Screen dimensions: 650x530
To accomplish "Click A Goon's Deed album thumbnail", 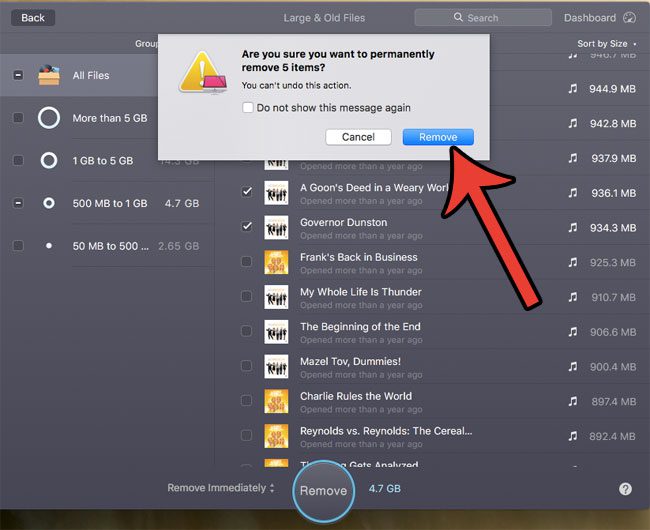I will (x=276, y=193).
